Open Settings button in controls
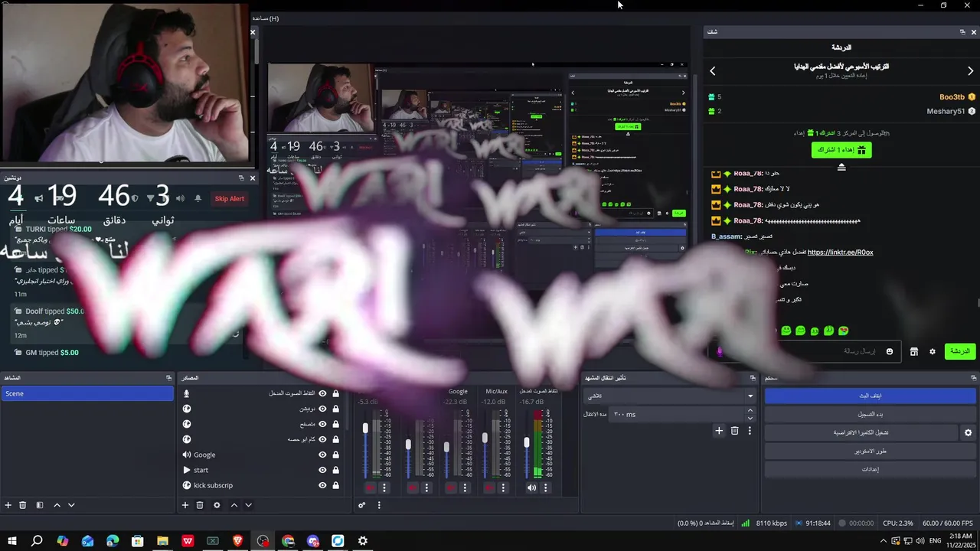 click(x=871, y=469)
